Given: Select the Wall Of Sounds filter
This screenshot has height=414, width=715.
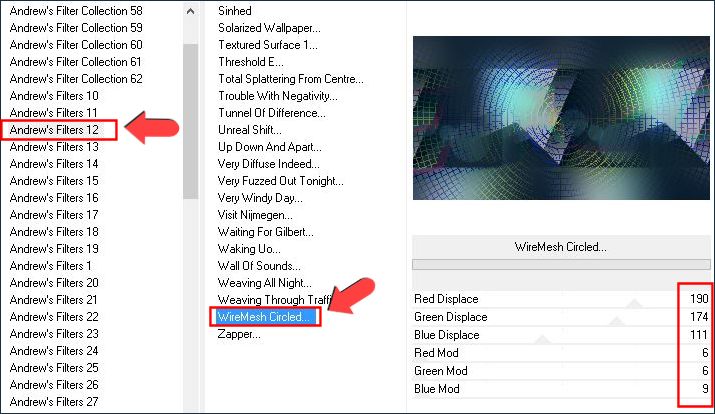Looking at the screenshot, I should tap(259, 266).
